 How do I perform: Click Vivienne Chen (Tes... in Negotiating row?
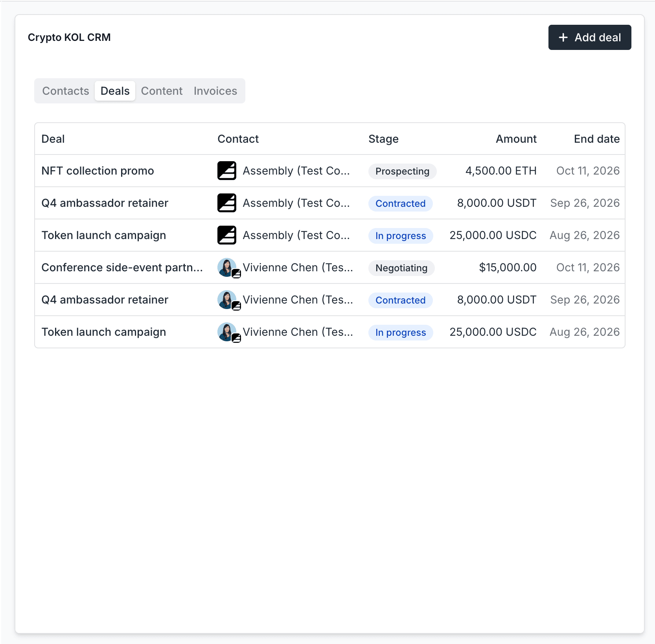coord(298,267)
